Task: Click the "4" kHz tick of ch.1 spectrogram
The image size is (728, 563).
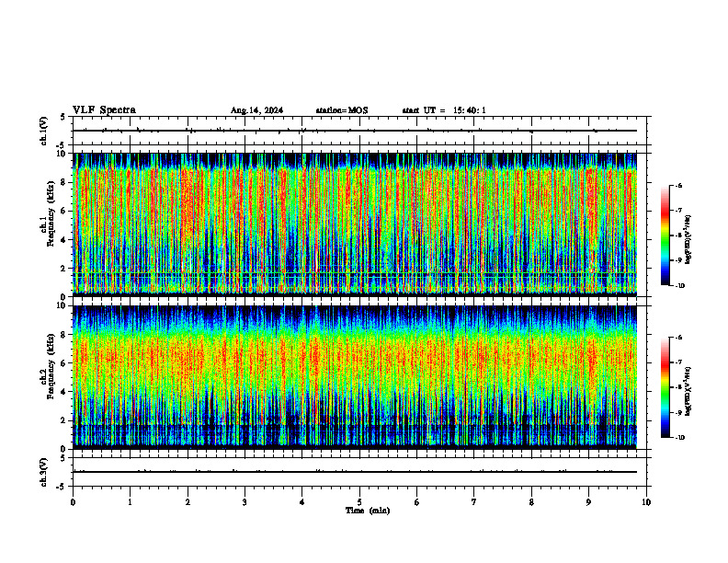Action: [x=64, y=240]
